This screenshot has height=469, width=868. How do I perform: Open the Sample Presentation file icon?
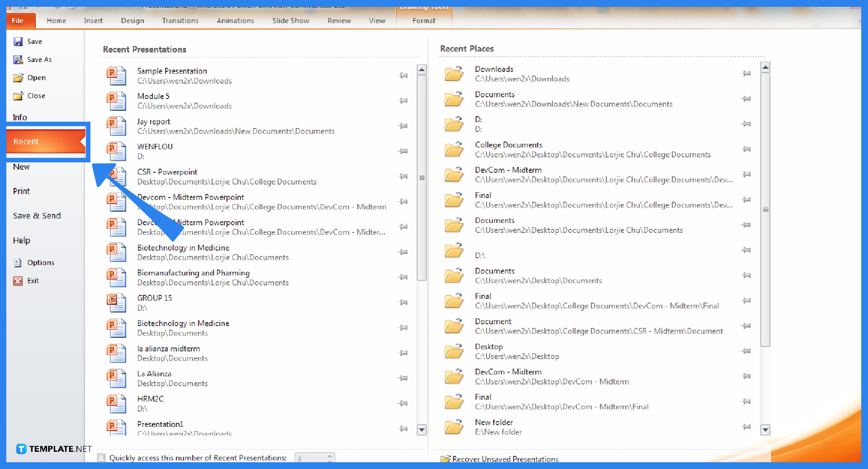[116, 76]
